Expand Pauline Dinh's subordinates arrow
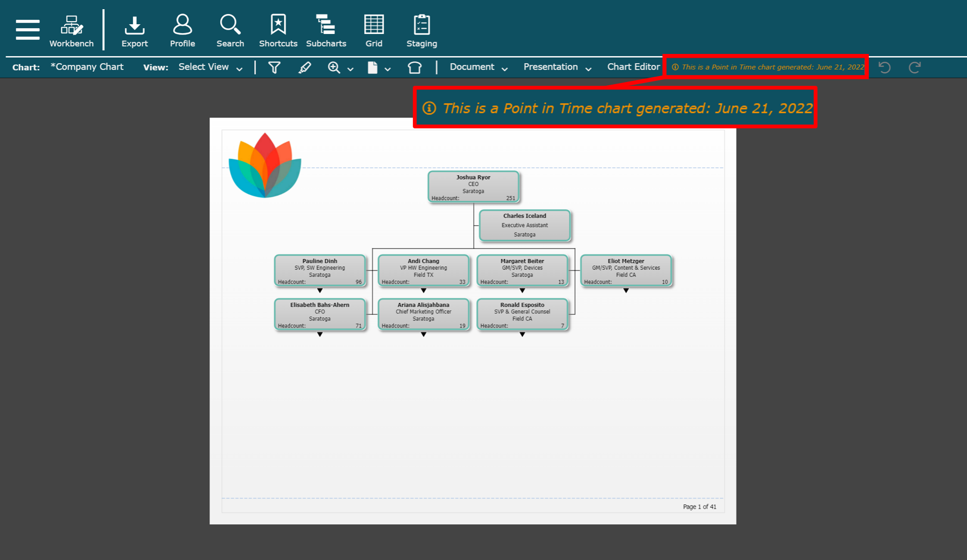 point(320,291)
